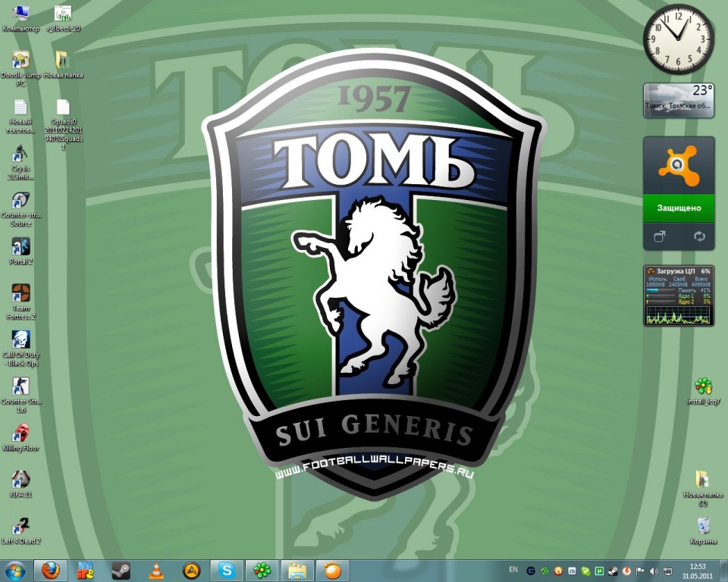Open Firefox from the taskbar
Image resolution: width=728 pixels, height=582 pixels.
click(51, 571)
